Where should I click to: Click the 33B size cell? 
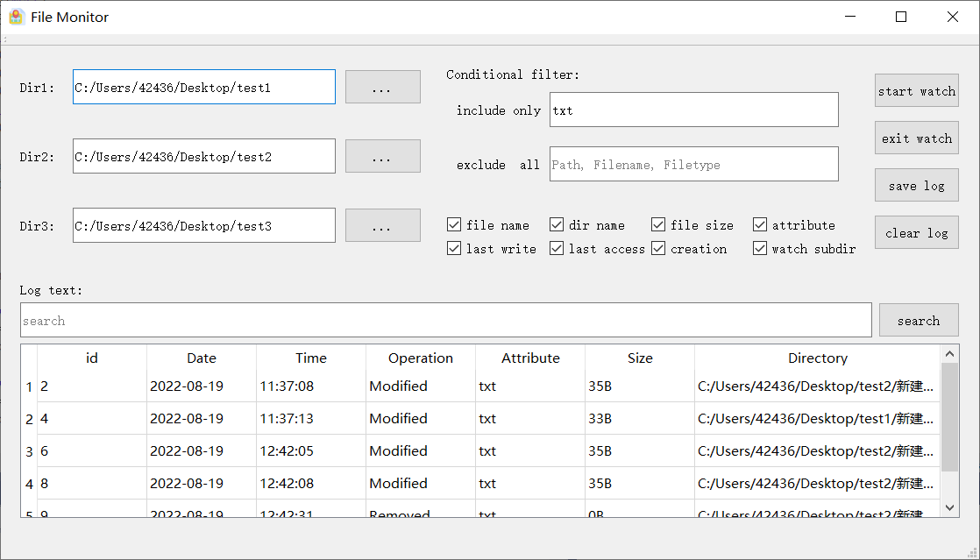click(640, 419)
